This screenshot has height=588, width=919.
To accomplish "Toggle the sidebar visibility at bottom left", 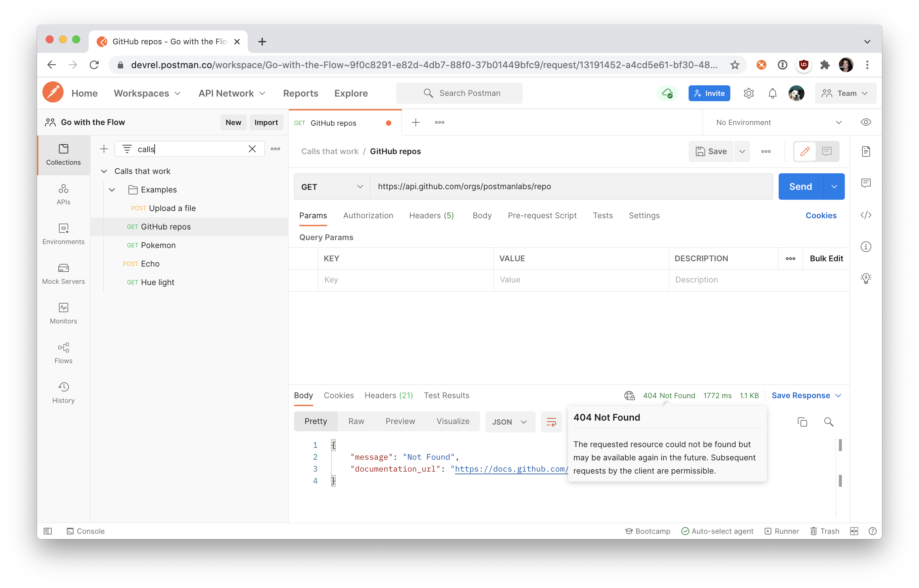I will [x=47, y=531].
